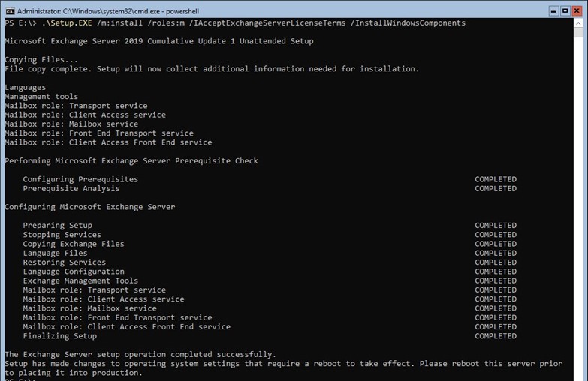
Task: Click the '.\Setup.EXE' command text
Action: click(x=67, y=22)
